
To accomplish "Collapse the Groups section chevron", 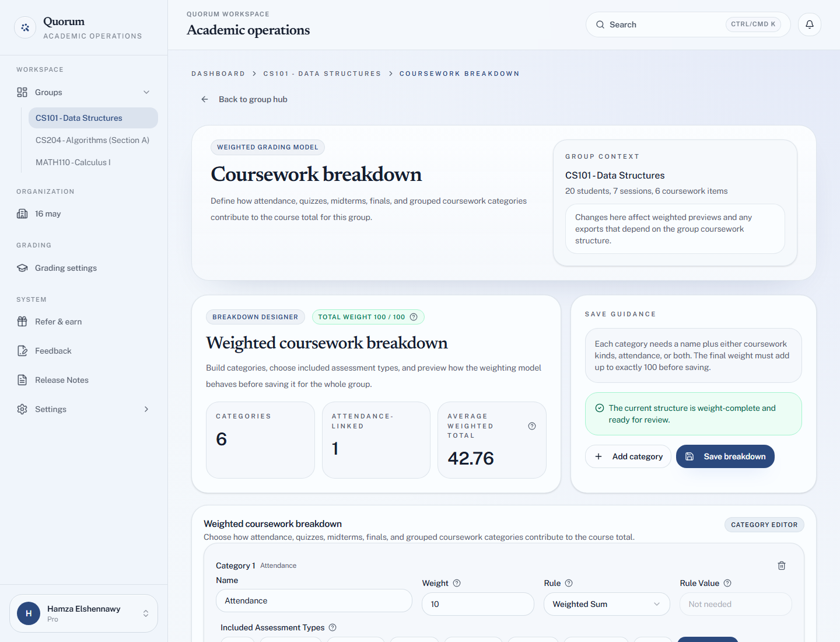I will click(146, 92).
